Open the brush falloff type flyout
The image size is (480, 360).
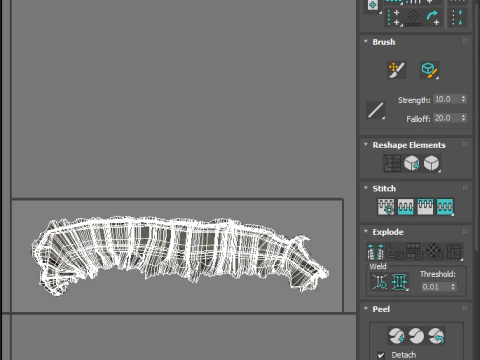[x=376, y=110]
